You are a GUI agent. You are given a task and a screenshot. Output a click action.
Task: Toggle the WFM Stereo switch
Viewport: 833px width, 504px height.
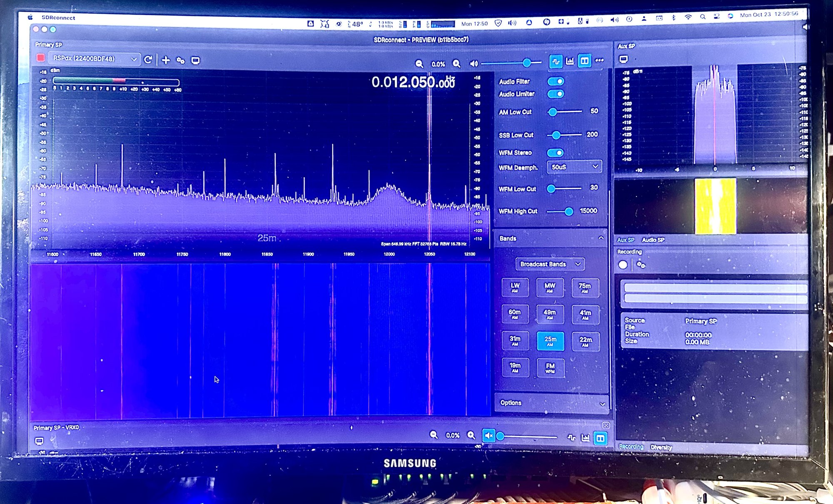click(556, 153)
